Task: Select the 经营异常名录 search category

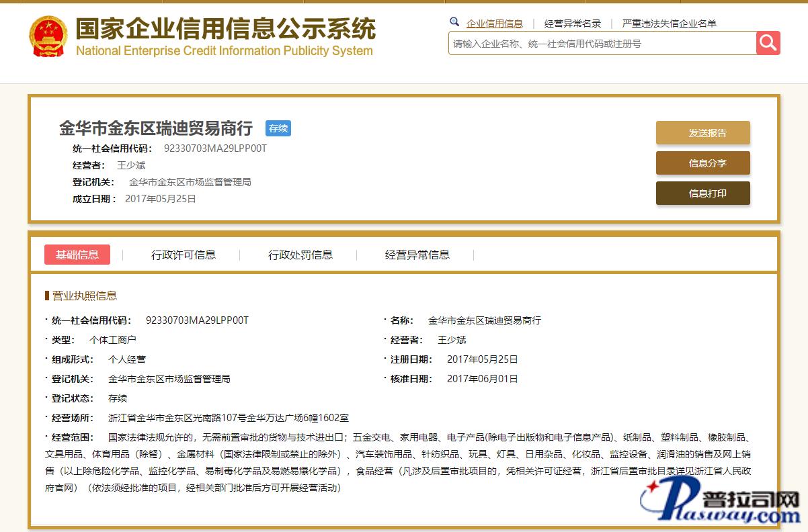Action: click(x=572, y=24)
